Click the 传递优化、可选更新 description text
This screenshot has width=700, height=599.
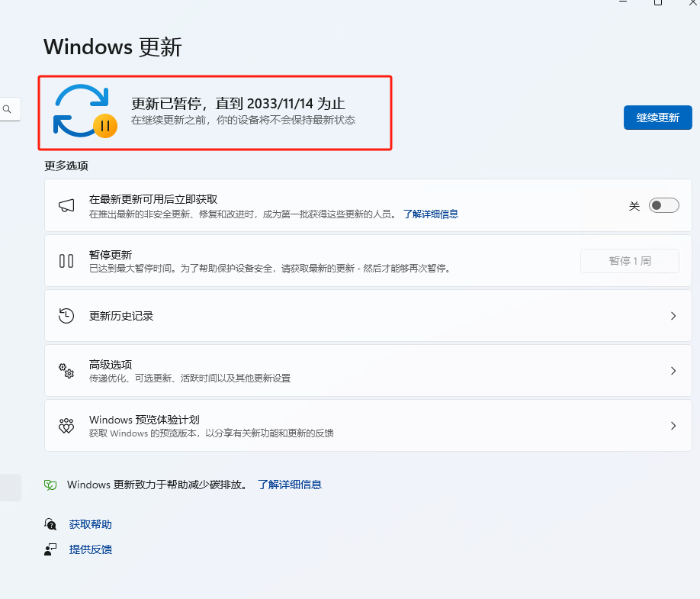pyautogui.click(x=190, y=378)
